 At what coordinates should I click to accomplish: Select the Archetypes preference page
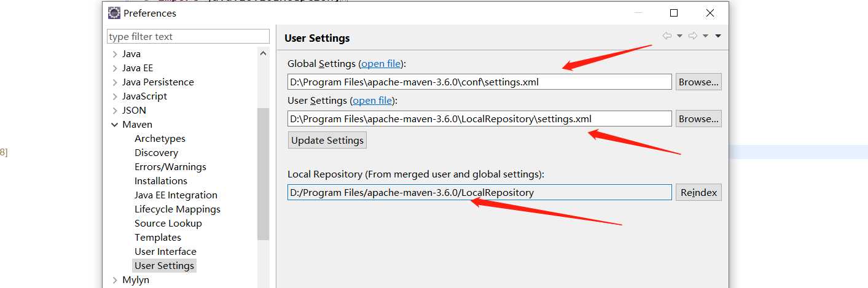pos(160,139)
